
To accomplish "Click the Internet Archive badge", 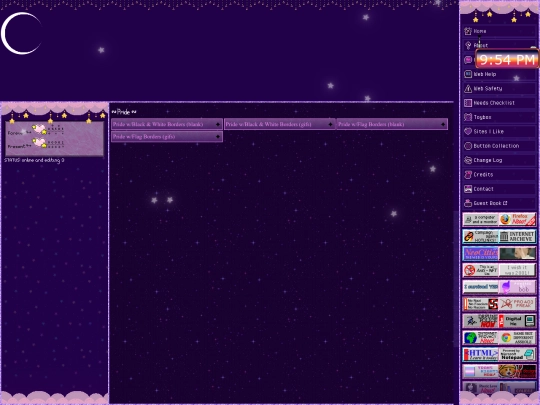I will pos(518,236).
